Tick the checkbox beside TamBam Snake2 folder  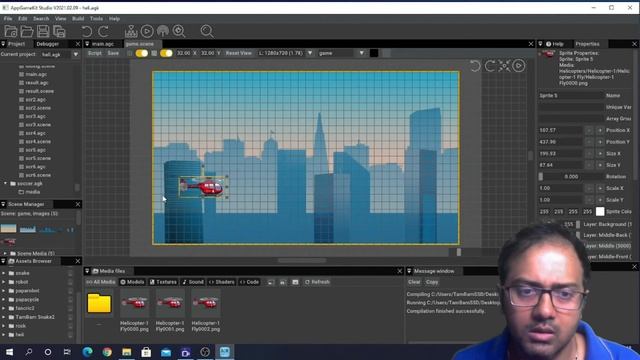(70, 317)
